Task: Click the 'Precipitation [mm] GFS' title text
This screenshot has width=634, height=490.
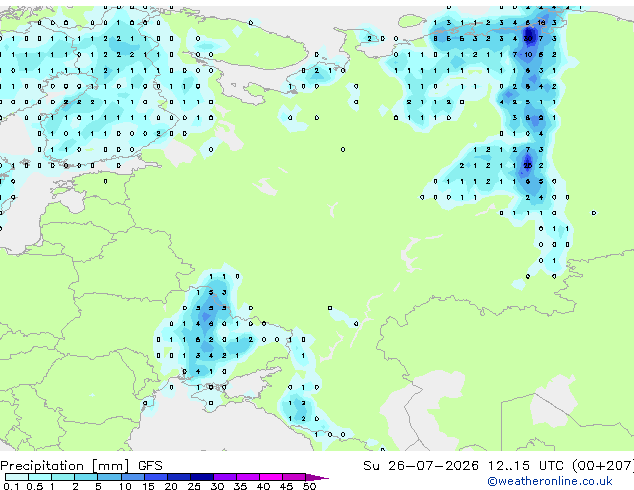Action: tap(81, 466)
